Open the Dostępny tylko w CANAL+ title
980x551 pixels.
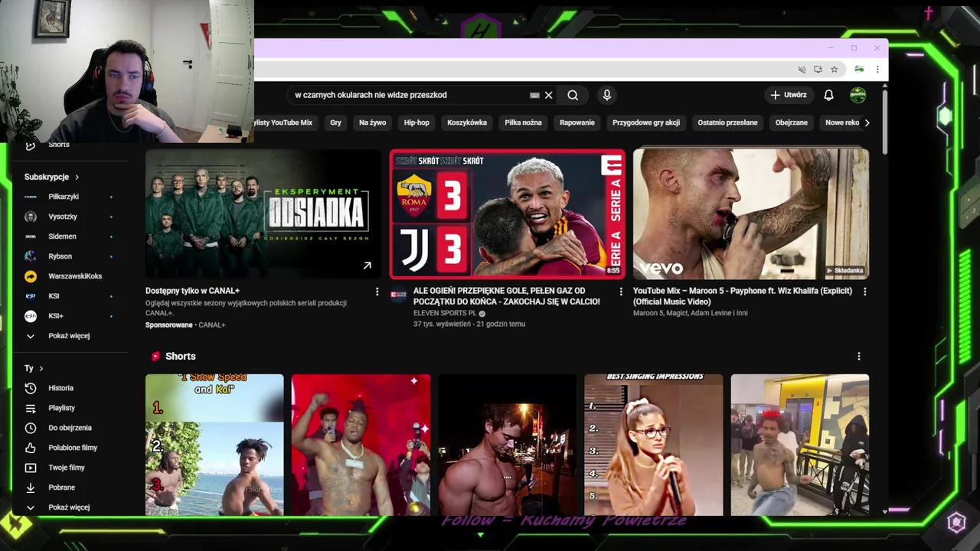192,291
